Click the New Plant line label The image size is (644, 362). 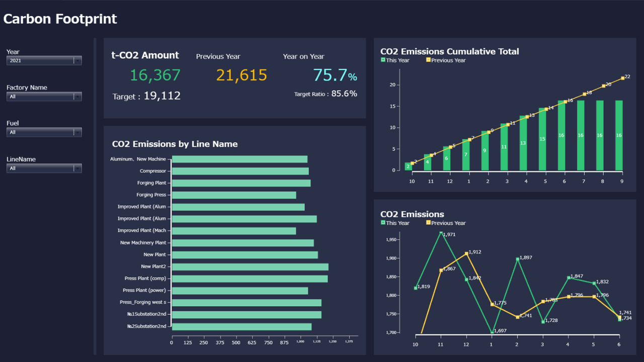click(154, 255)
